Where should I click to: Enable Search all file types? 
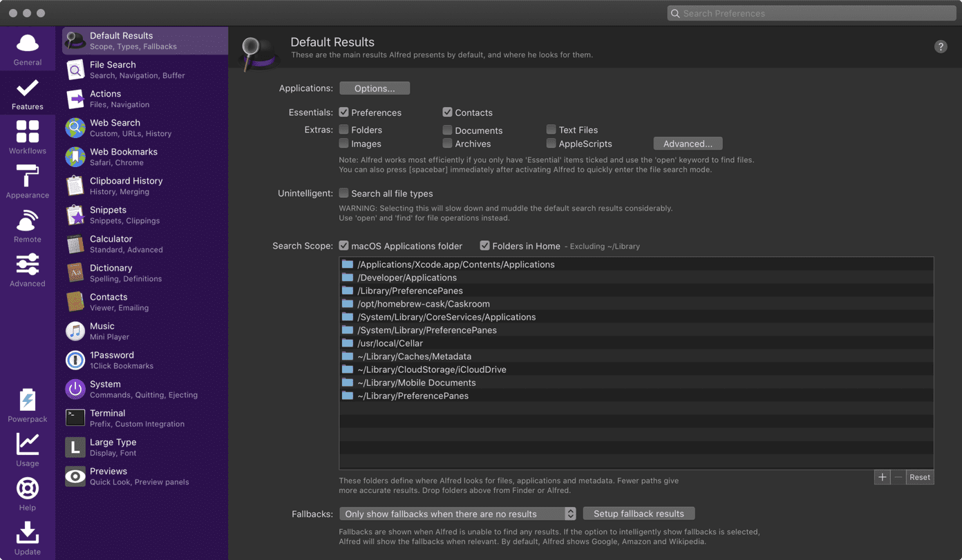pyautogui.click(x=343, y=193)
